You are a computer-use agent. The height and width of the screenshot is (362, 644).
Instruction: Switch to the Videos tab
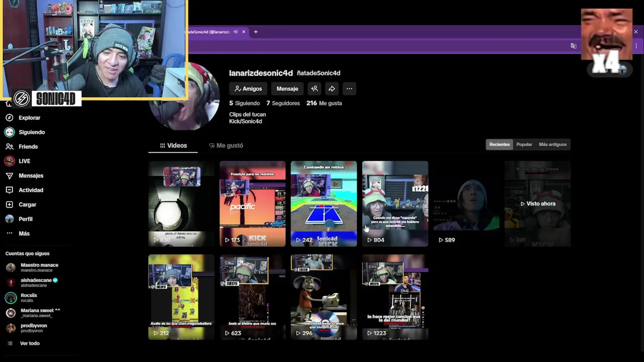coord(173,145)
